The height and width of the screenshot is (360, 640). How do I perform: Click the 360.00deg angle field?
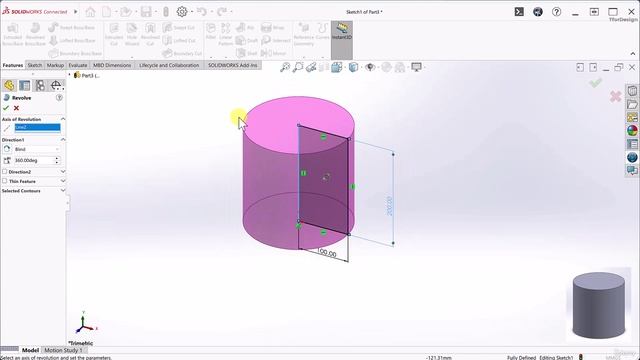(33, 161)
